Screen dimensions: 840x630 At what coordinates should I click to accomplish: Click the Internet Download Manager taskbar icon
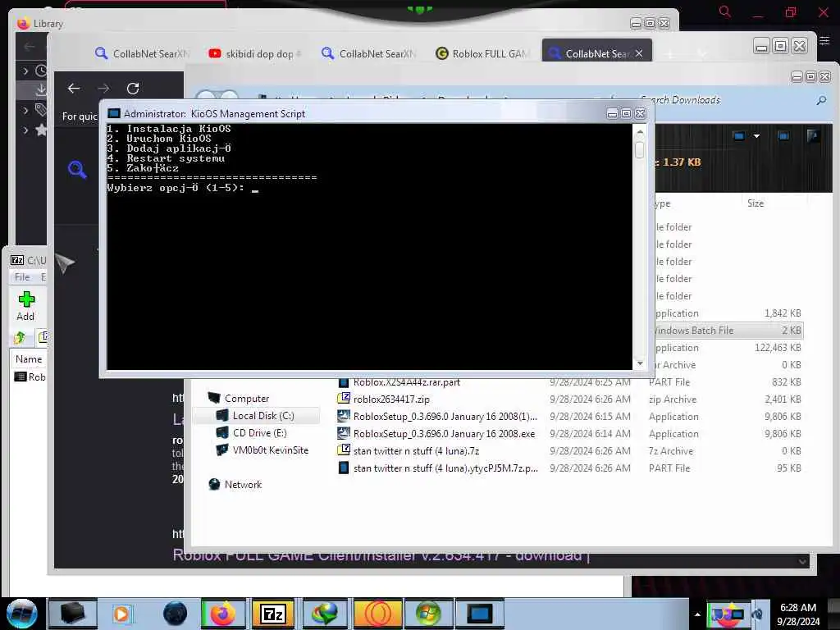click(x=325, y=614)
